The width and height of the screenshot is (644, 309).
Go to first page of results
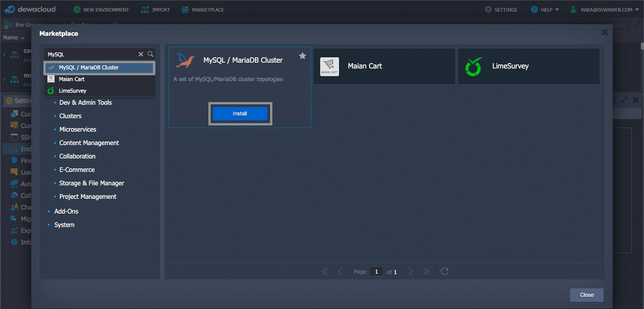pyautogui.click(x=325, y=271)
